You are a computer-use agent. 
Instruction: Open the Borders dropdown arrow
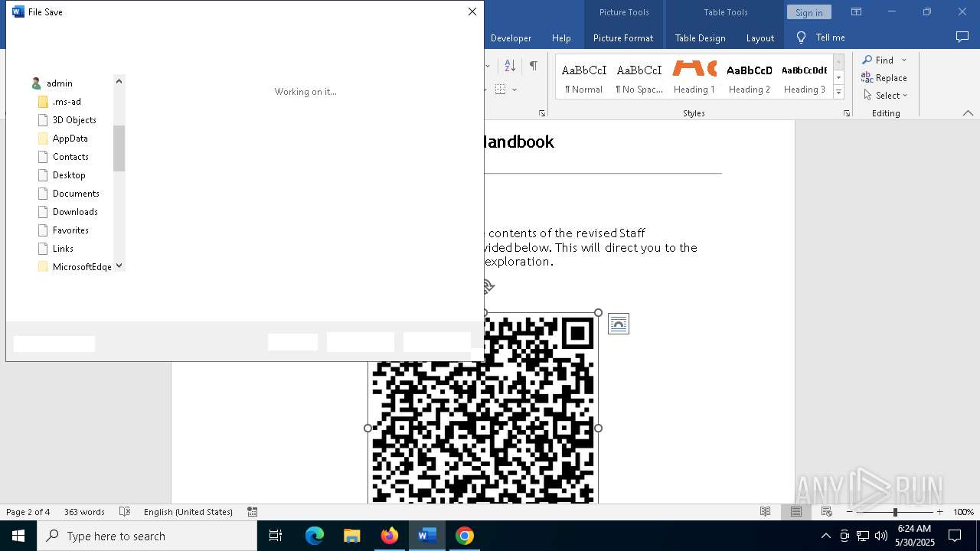pyautogui.click(x=514, y=90)
